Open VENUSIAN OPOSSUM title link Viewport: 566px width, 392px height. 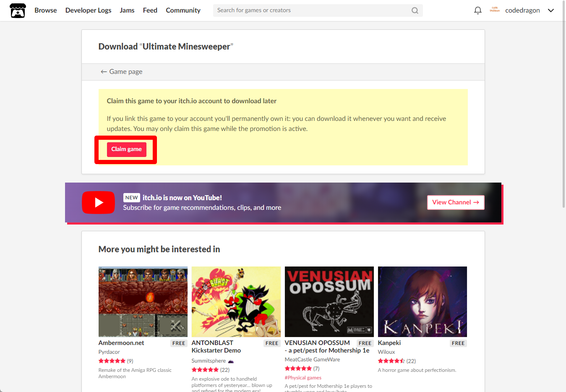[327, 347]
